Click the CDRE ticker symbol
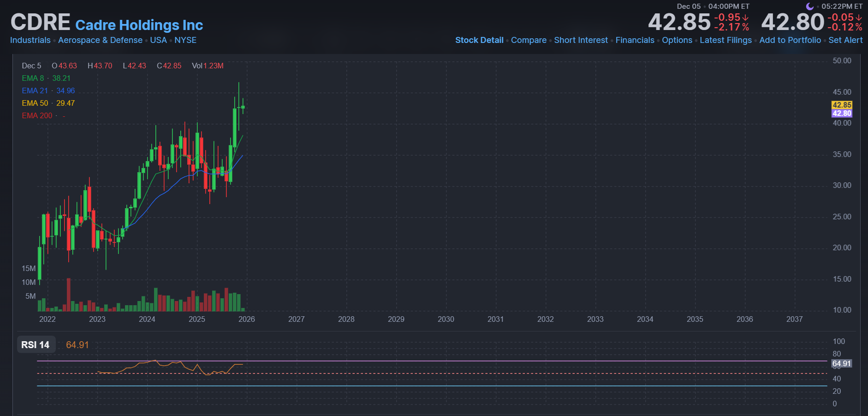 point(41,22)
